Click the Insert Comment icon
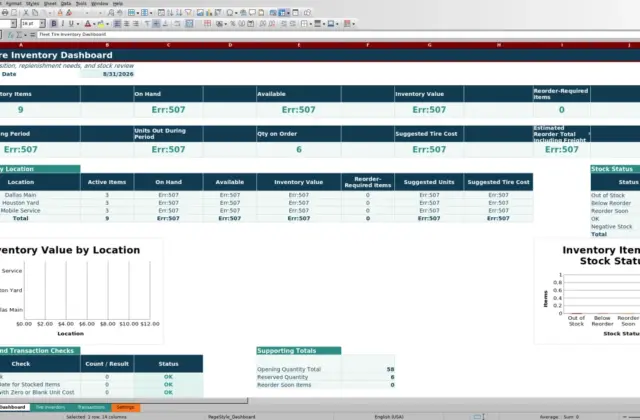Image resolution: width=640 pixels, height=420 pixels. pyautogui.click(x=252, y=13)
